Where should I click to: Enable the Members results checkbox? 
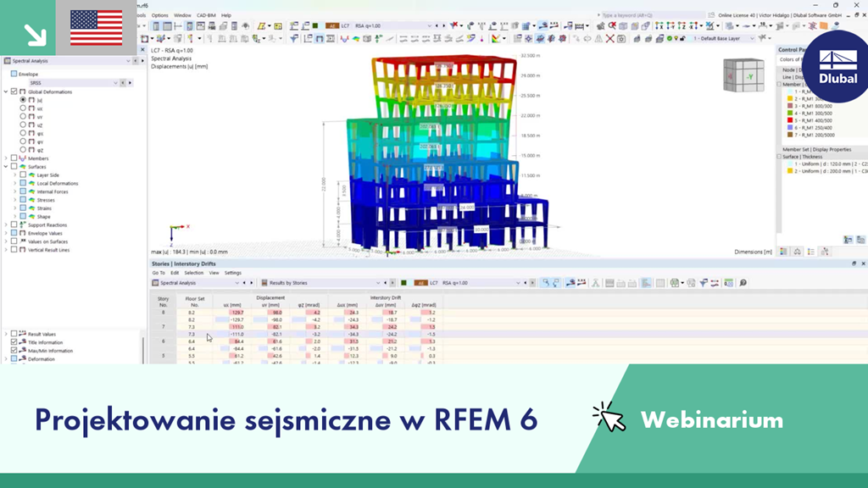click(x=14, y=158)
